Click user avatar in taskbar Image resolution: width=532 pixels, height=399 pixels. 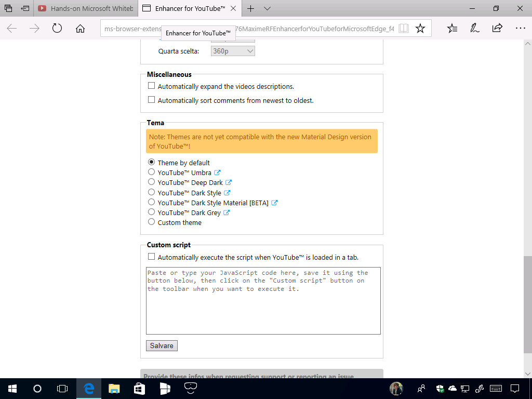point(396,389)
